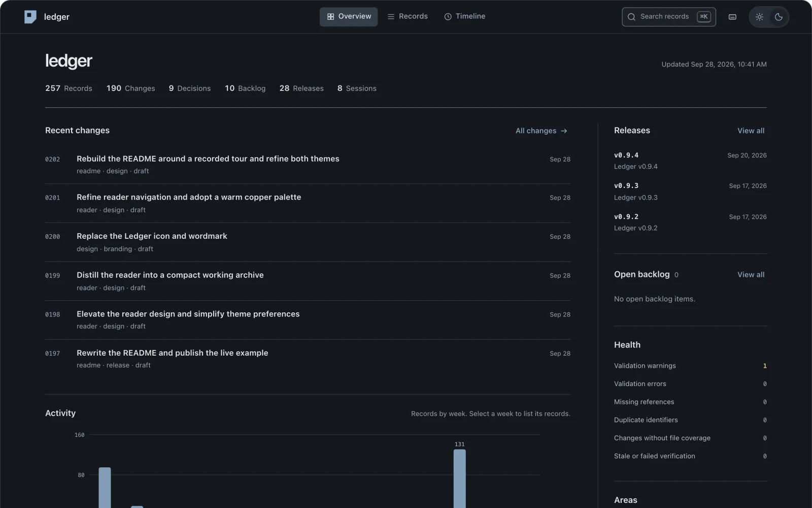Switch to dark theme moon icon
Image resolution: width=812 pixels, height=508 pixels.
779,17
